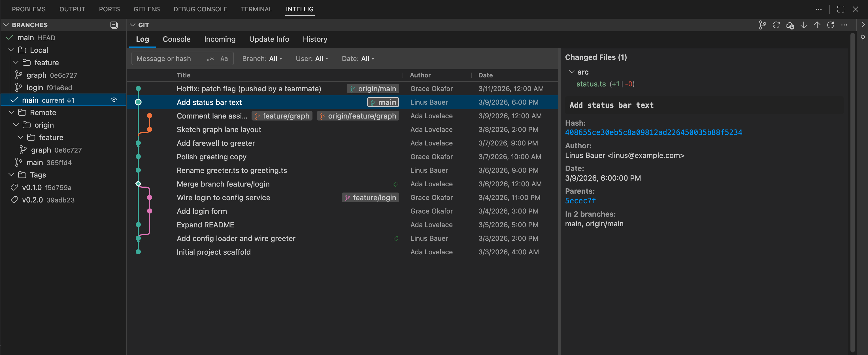The image size is (868, 355).
Task: Select the local login branch f91e6ed
Action: click(x=63, y=88)
